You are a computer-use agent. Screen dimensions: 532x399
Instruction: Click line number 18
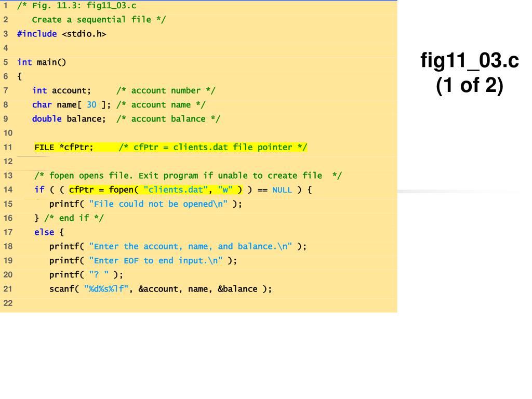[8, 246]
